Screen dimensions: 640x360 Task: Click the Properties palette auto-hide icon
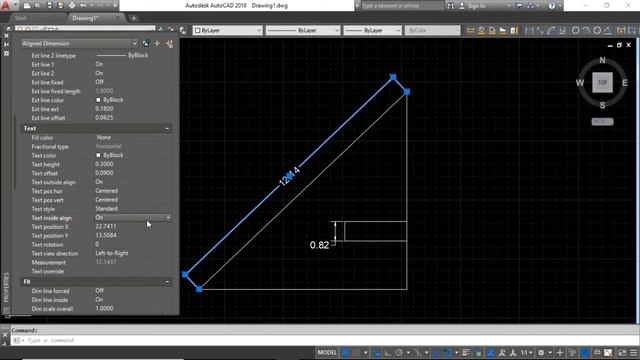[6, 44]
